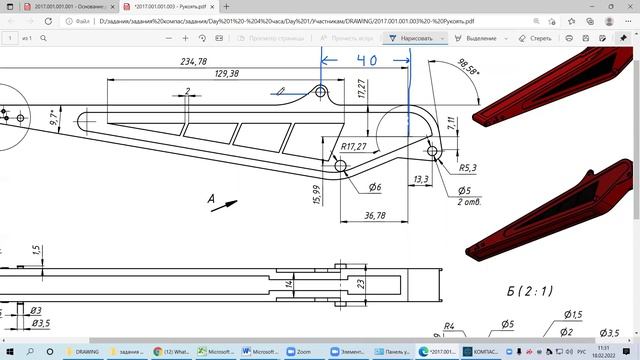Viewport: 640px width, 360px height.
Task: Toggle the РУС input language indicator
Action: tap(582, 351)
